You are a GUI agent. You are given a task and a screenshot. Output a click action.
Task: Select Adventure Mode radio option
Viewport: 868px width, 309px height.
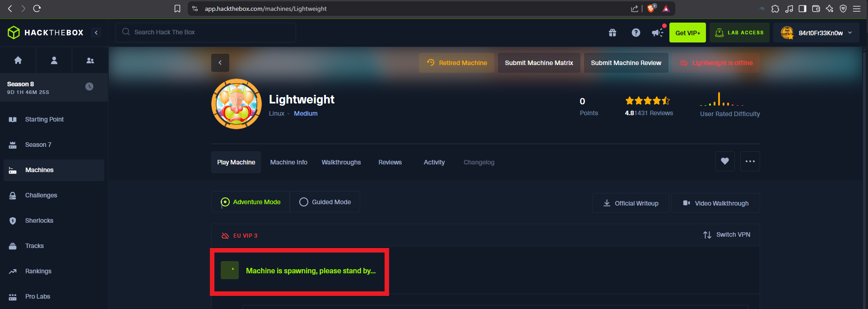[251, 202]
